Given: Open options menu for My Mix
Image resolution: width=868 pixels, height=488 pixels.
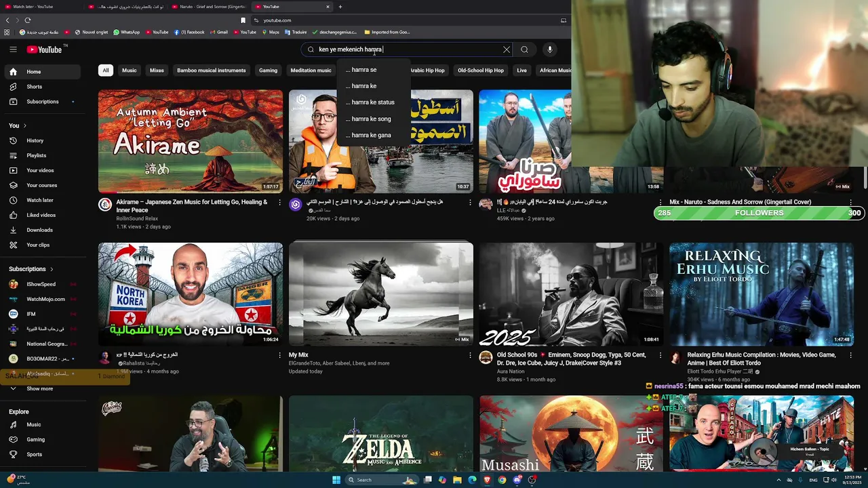Looking at the screenshot, I should [470, 355].
